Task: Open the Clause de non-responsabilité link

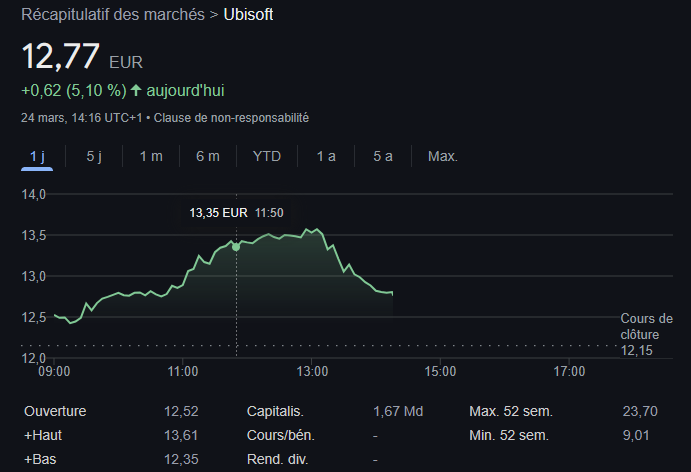Action: [x=231, y=118]
